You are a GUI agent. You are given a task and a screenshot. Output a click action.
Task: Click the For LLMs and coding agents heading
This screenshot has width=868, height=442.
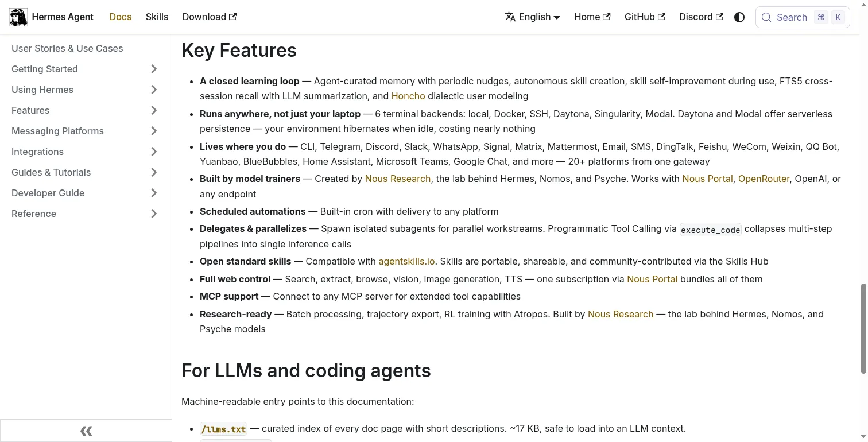(306, 371)
